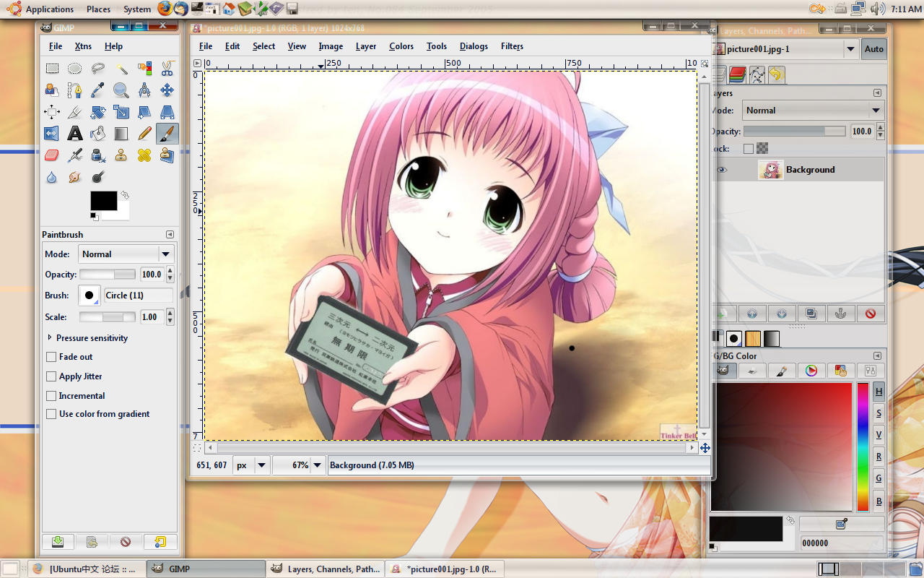Open the Xtns menu in toolbox
Viewport: 924px width, 578px height.
[83, 46]
